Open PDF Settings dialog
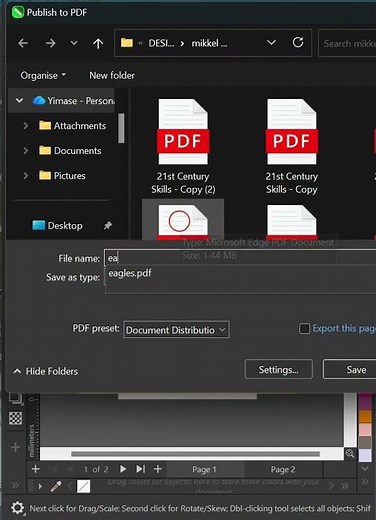 [x=279, y=369]
